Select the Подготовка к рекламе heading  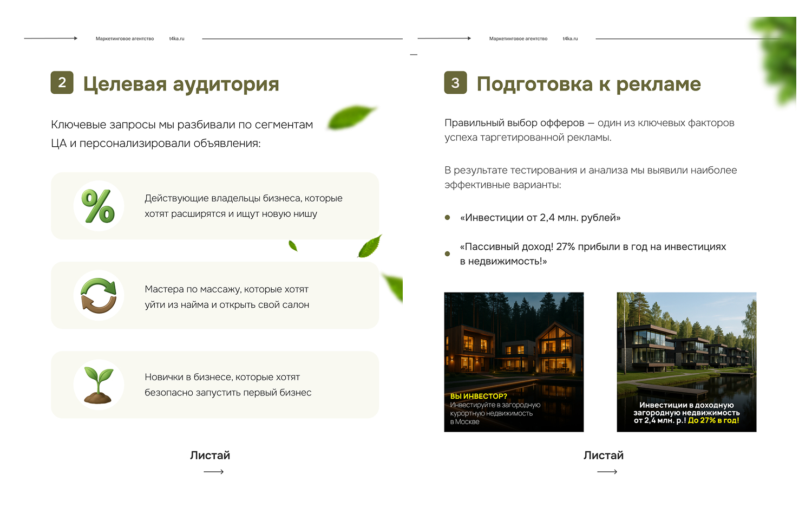click(x=589, y=84)
